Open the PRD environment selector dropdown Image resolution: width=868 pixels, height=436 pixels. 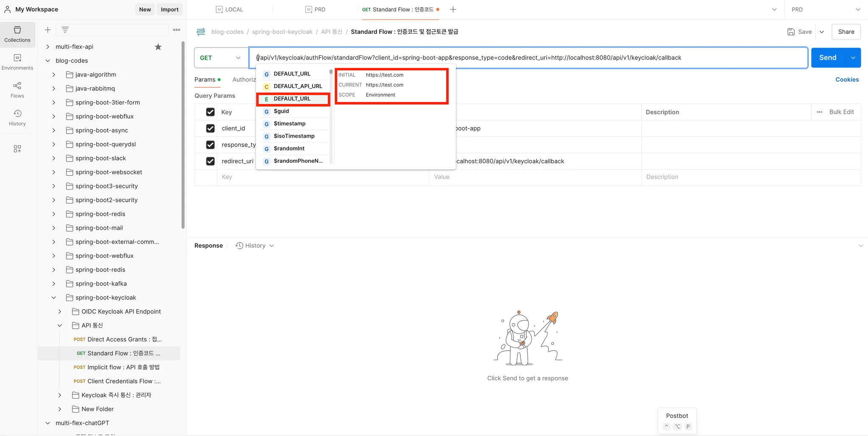tap(826, 9)
